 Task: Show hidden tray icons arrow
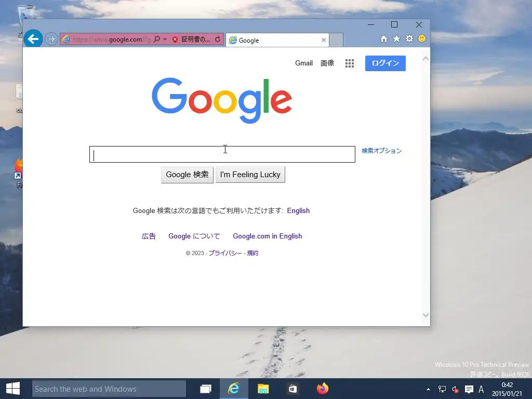point(428,389)
